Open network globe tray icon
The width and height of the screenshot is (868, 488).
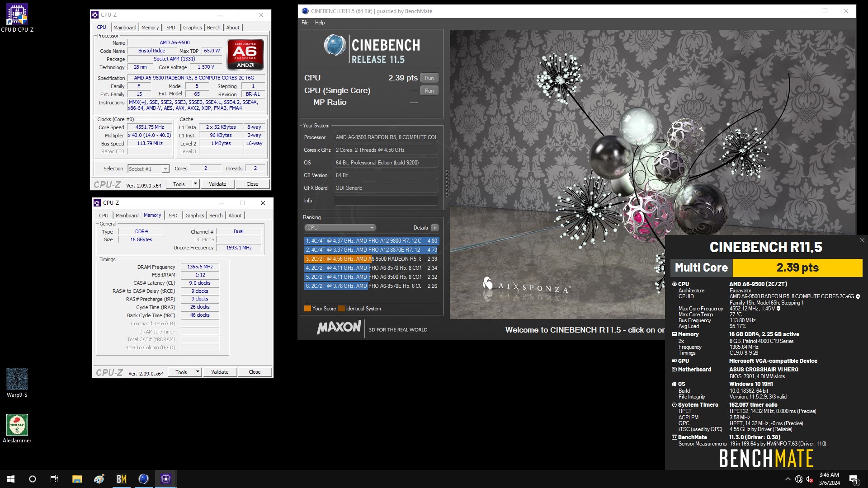[799, 479]
